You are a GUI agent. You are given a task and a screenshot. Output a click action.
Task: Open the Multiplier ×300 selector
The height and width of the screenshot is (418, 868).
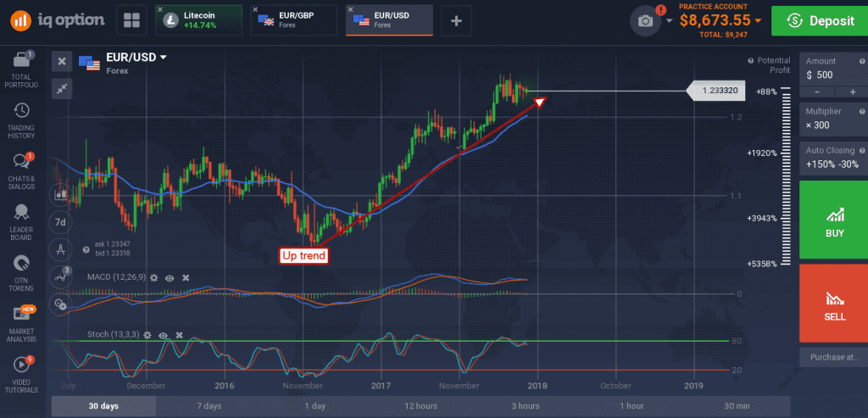(x=833, y=119)
